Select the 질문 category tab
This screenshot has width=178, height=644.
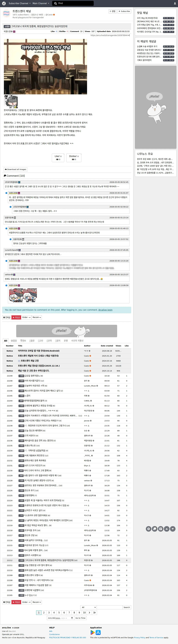tap(32, 341)
